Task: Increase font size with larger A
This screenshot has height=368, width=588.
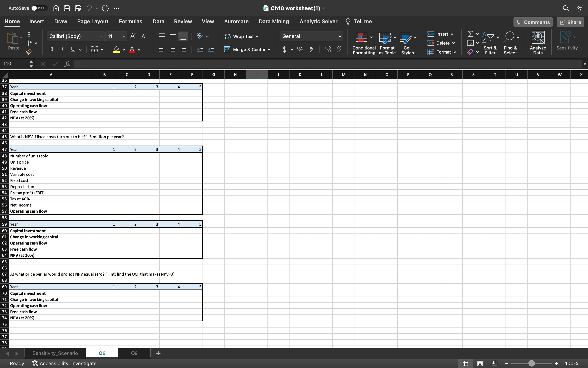Action: pos(133,36)
